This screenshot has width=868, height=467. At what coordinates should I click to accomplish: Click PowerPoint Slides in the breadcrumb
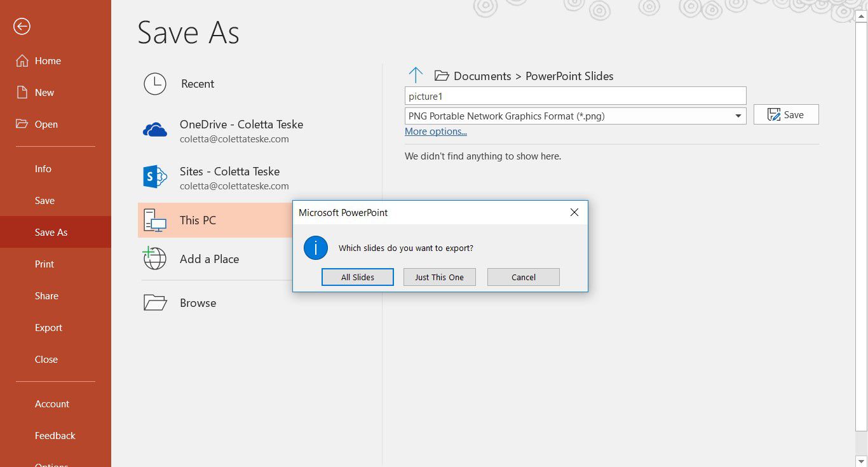click(x=569, y=76)
